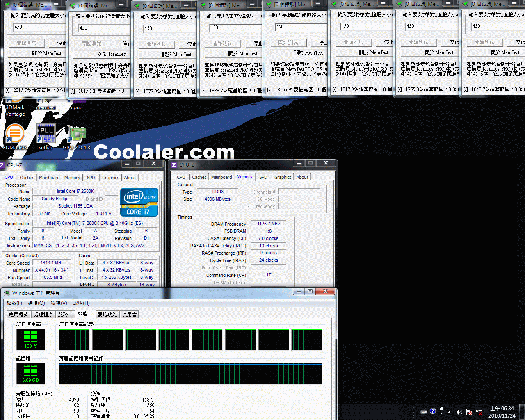Image resolution: width=525 pixels, height=420 pixels.
Task: Click memory size field in leftmost MemTest window
Action: coord(37,27)
